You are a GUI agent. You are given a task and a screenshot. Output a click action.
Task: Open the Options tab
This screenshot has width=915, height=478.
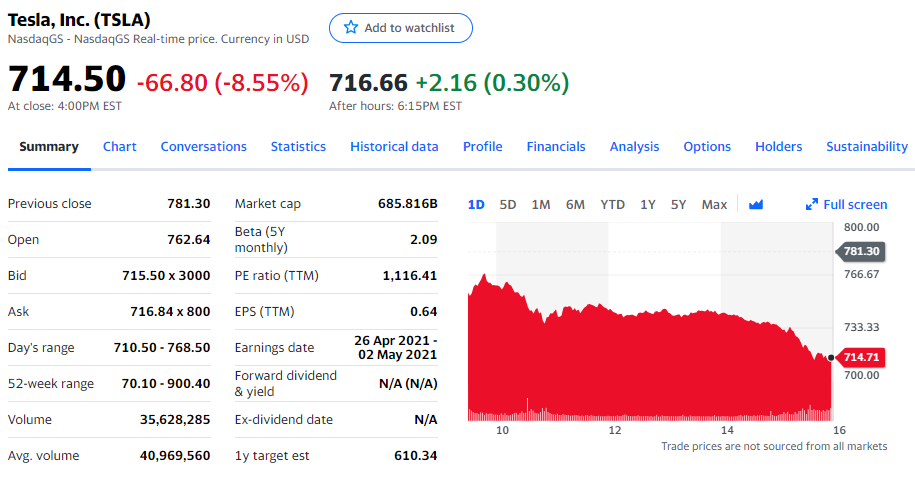click(x=707, y=146)
